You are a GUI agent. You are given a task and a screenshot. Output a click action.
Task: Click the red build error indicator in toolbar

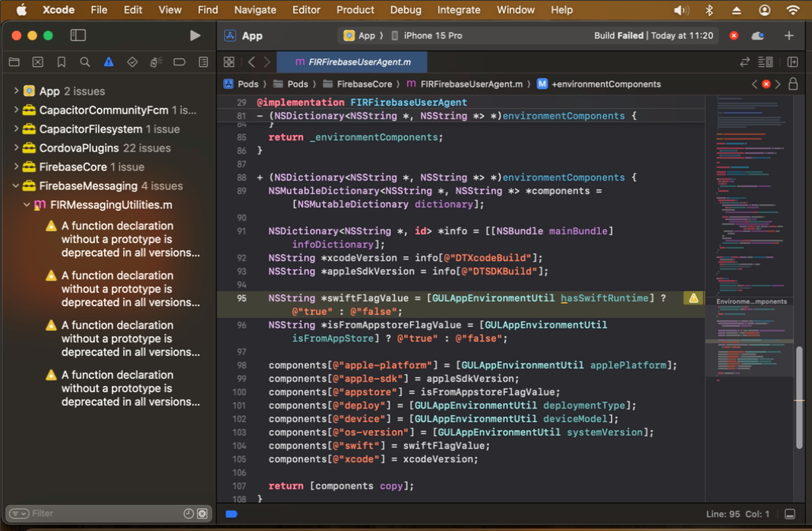coord(734,36)
